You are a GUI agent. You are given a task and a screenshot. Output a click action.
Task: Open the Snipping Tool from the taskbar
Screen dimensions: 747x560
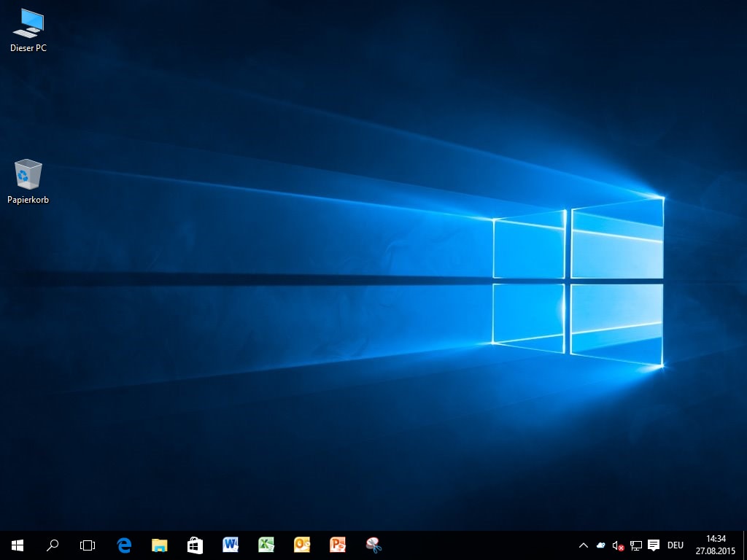click(x=373, y=545)
